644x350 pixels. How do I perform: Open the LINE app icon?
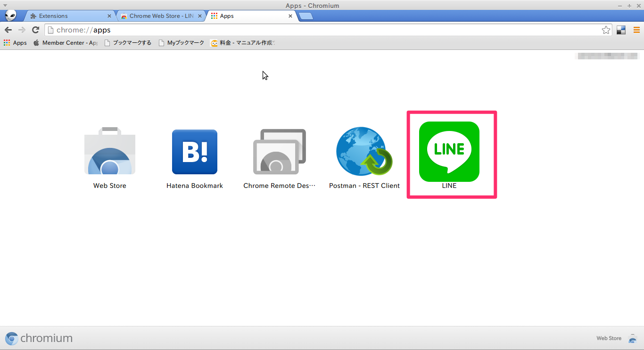(449, 152)
